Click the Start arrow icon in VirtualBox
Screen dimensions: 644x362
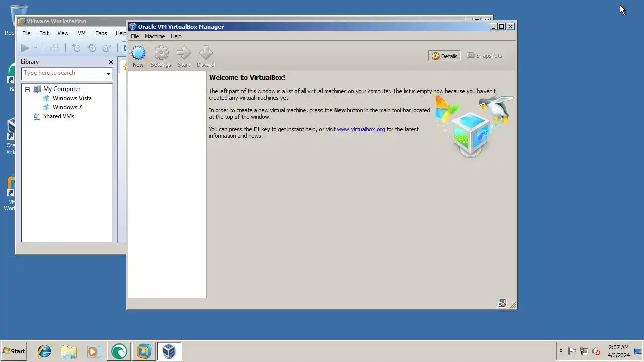[184, 53]
